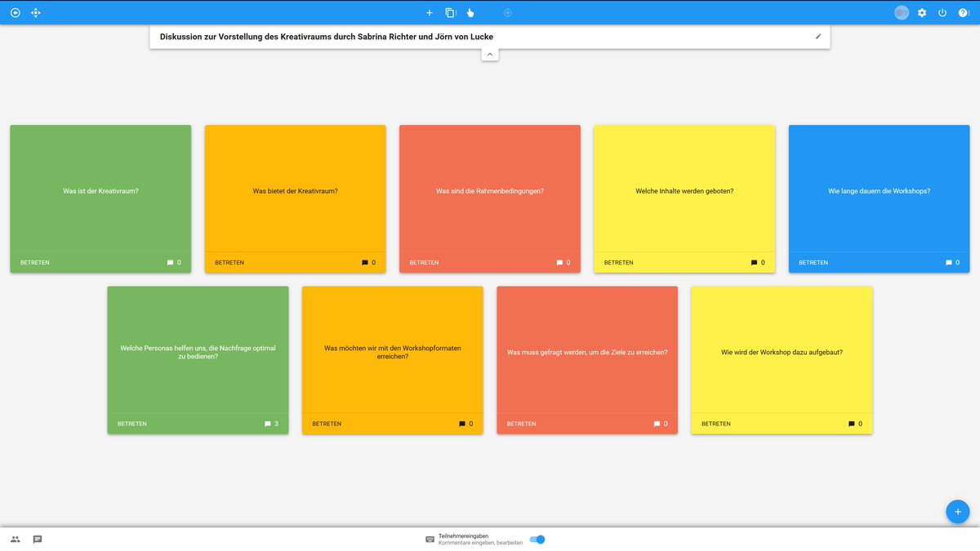This screenshot has height=551, width=980.
Task: Open participants icon in bottom bar
Action: [x=16, y=540]
